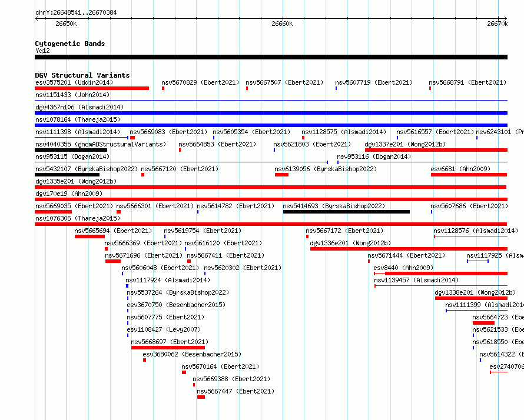Click nsv953116 (Dogan2014) label

pos(374,156)
